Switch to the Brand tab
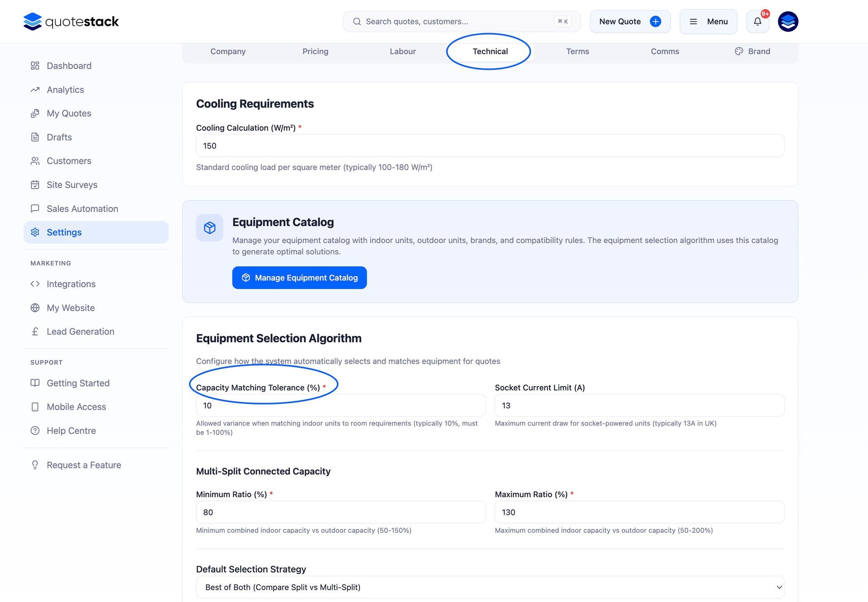Image resolution: width=868 pixels, height=602 pixels. tap(752, 51)
